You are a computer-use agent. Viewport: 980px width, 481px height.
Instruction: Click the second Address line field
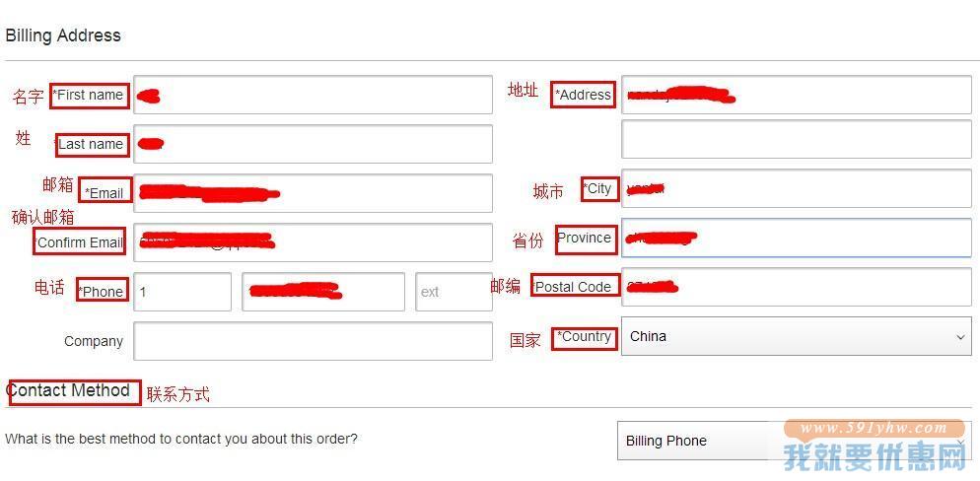[x=797, y=139]
